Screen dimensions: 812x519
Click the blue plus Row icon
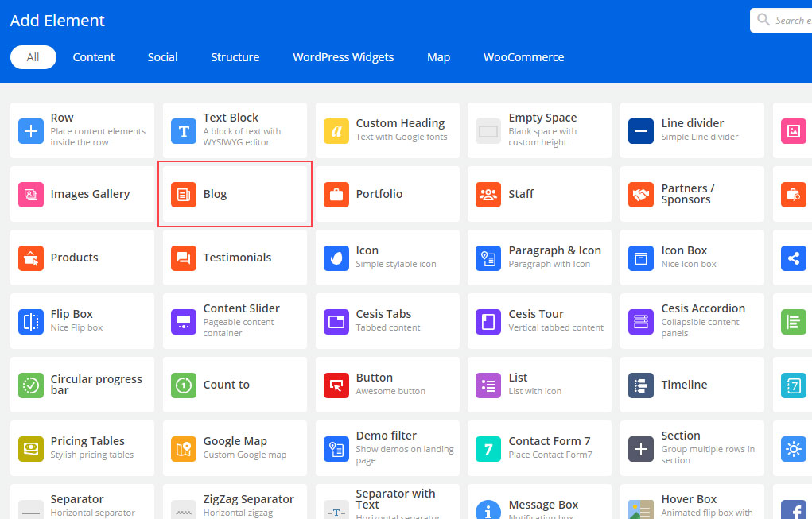[x=31, y=130]
